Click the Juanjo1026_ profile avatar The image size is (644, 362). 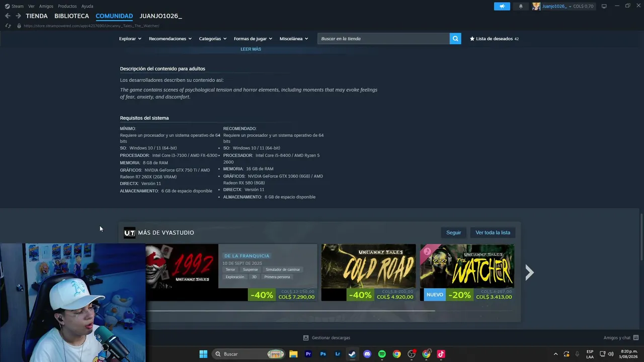pos(536,6)
